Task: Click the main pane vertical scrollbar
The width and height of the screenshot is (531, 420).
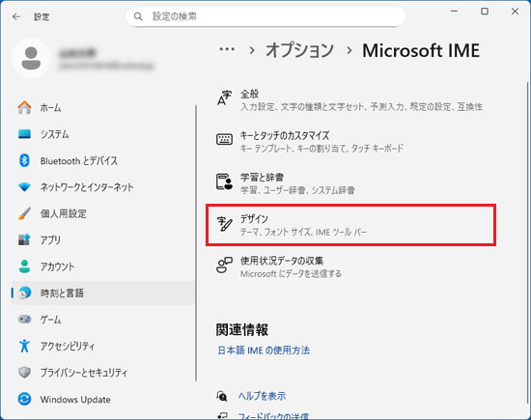Action: coord(527,242)
